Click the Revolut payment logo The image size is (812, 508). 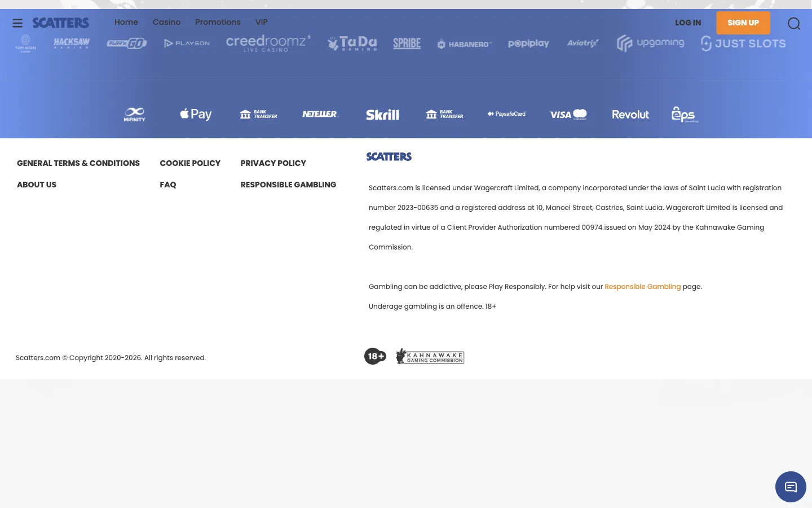(630, 115)
